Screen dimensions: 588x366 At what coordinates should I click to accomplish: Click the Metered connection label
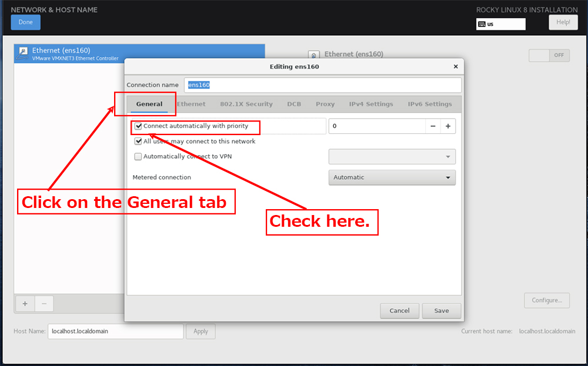pyautogui.click(x=162, y=177)
